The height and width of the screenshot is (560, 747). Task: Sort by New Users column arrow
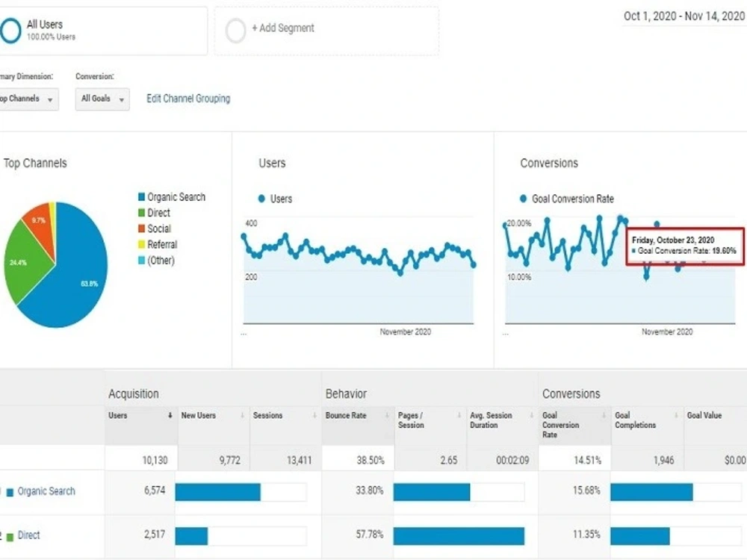tap(243, 416)
